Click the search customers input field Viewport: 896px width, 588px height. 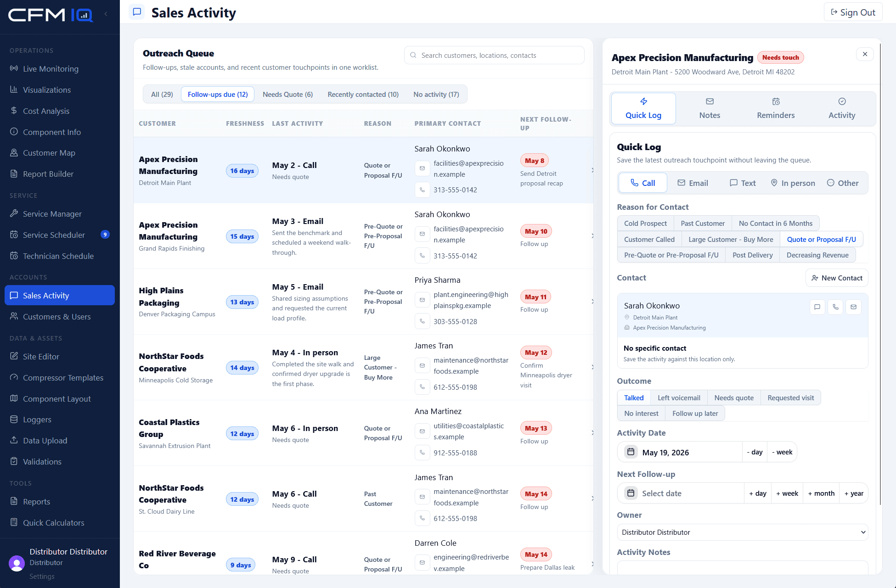point(494,55)
